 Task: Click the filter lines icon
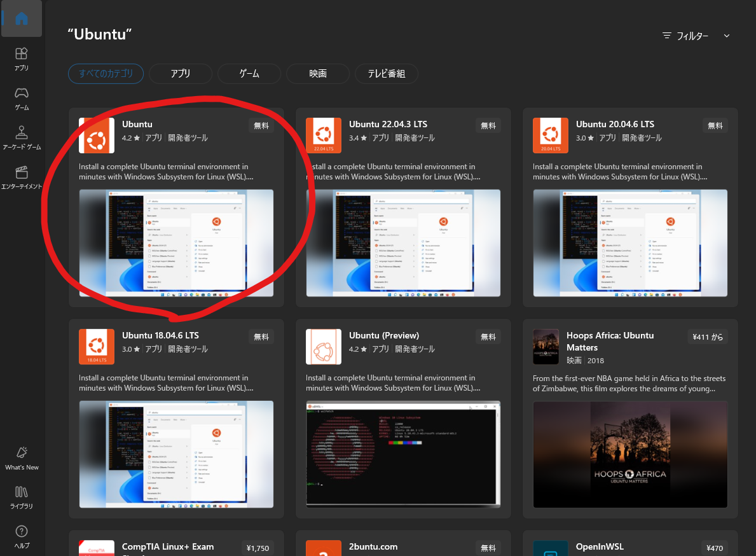tap(667, 36)
